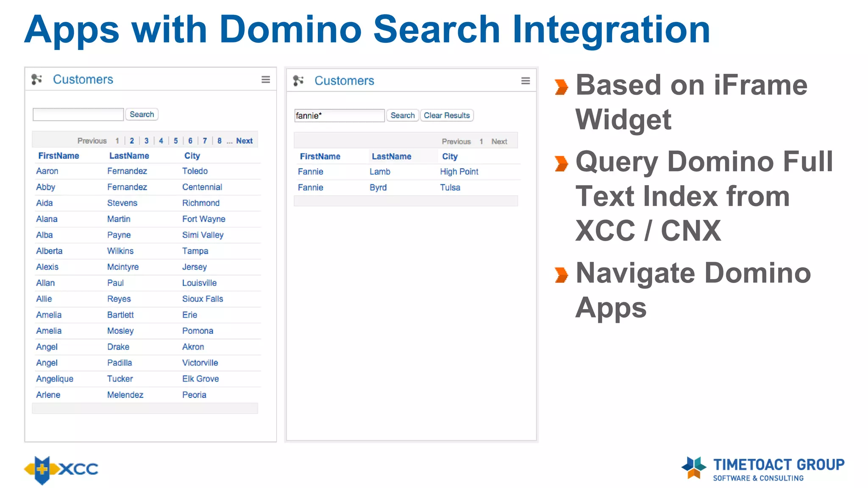This screenshot has width=868, height=488.
Task: Open Fannie Lamb's FirstName link
Action: [x=310, y=172]
